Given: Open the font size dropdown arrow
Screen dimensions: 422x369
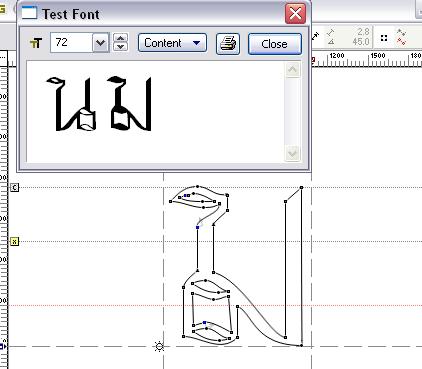Looking at the screenshot, I should click(x=100, y=43).
